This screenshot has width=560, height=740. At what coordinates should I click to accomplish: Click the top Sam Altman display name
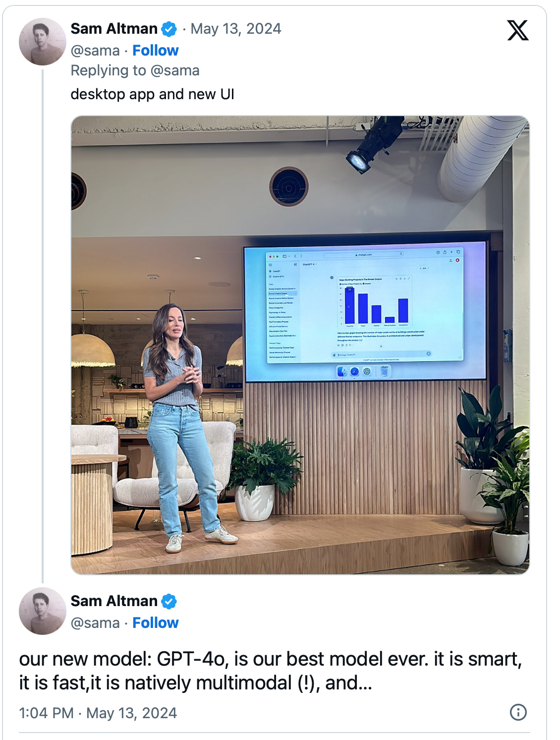pyautogui.click(x=114, y=29)
